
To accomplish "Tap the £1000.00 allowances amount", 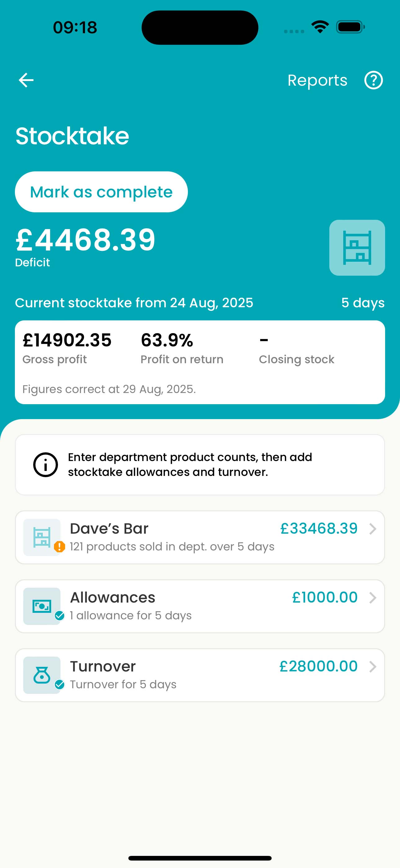I will point(325,597).
